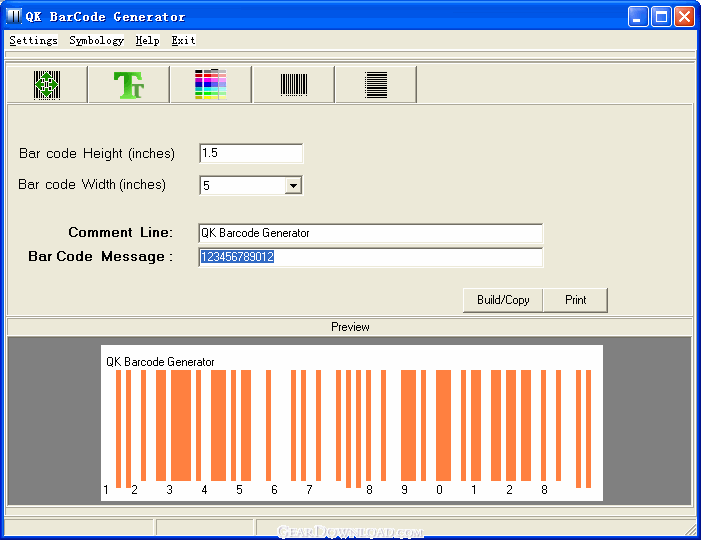Click the Bar Code Message field
Viewport: 701px width, 540px height.
[371, 257]
